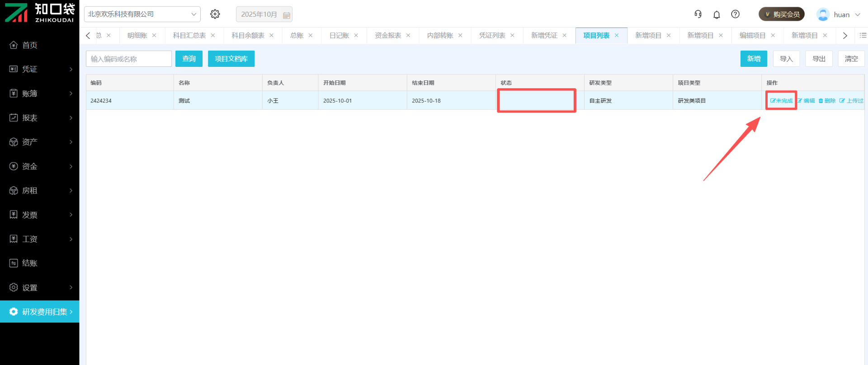
Task: Expand the 报表 sidebar menu
Action: pyautogui.click(x=40, y=118)
